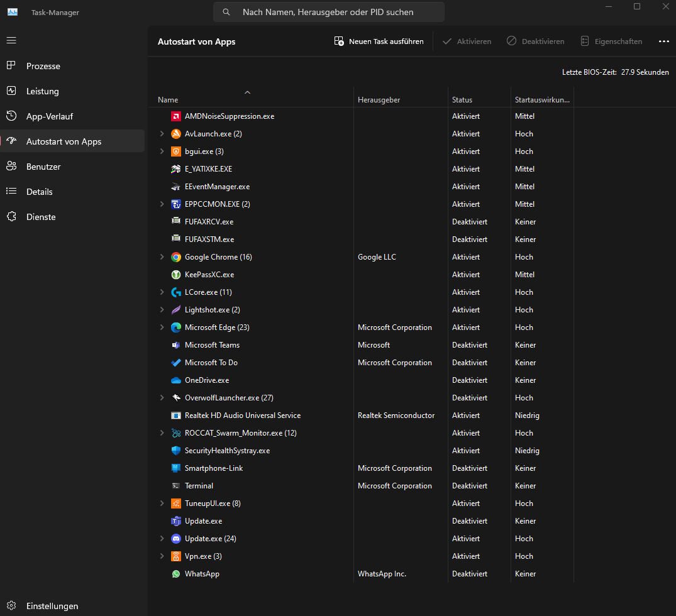Screen dimensions: 676x616
Task: Select the E_YATIXKE.EXE row
Action: click(x=362, y=169)
